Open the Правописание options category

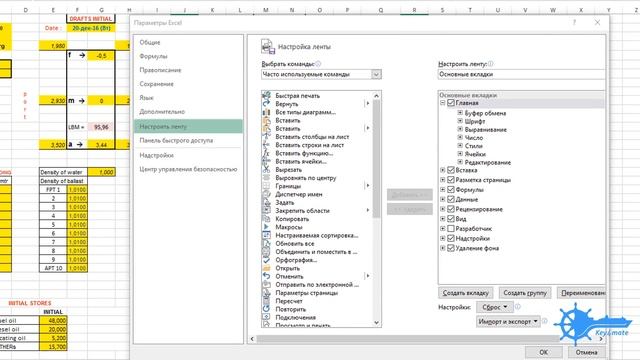pos(160,70)
